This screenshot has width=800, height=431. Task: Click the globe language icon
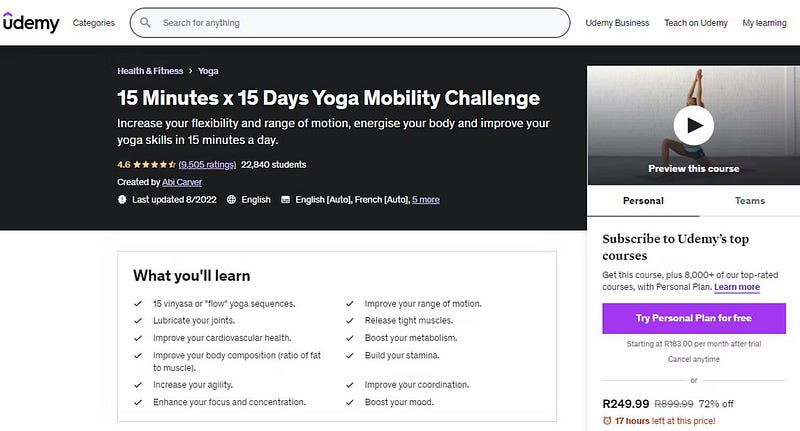pyautogui.click(x=232, y=200)
